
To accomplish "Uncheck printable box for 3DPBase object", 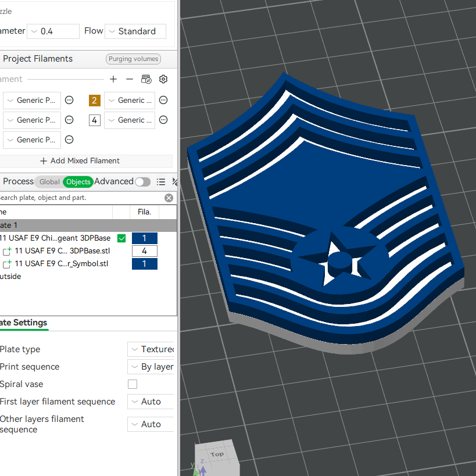I will 121,238.
